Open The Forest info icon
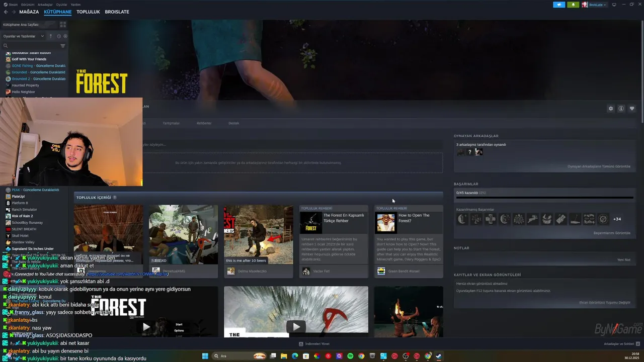This screenshot has width=644, height=362. [621, 109]
